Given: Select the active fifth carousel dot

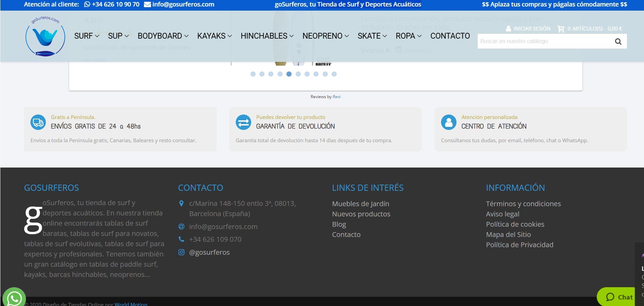Looking at the screenshot, I should tap(289, 74).
